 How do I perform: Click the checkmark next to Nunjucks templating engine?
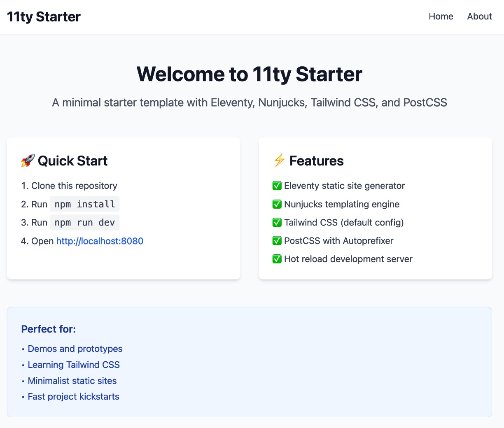click(x=277, y=204)
